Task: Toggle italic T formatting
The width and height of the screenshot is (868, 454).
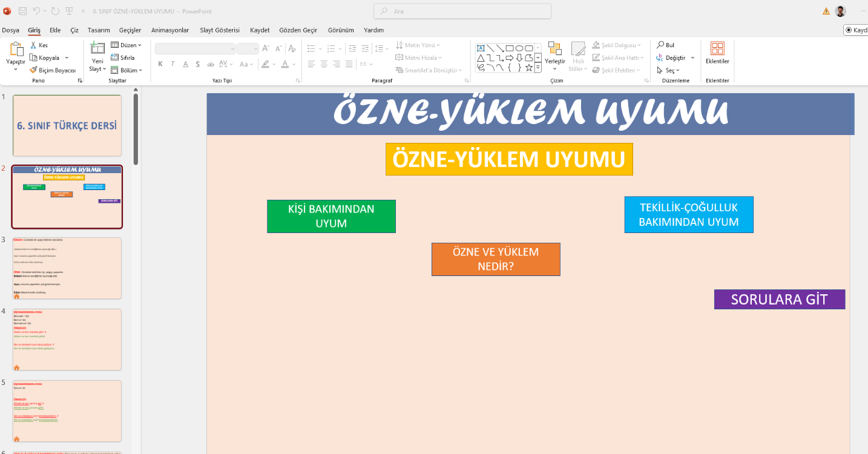Action: tap(173, 64)
